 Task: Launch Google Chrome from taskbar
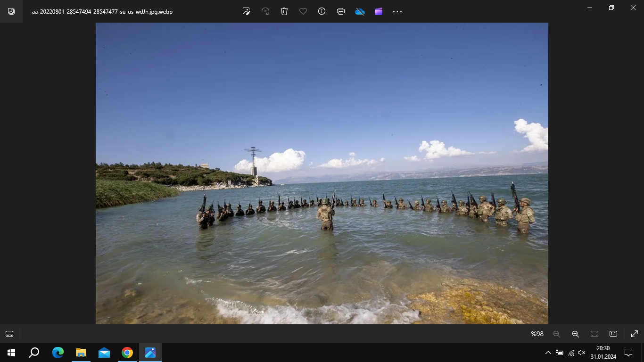pos(127,353)
